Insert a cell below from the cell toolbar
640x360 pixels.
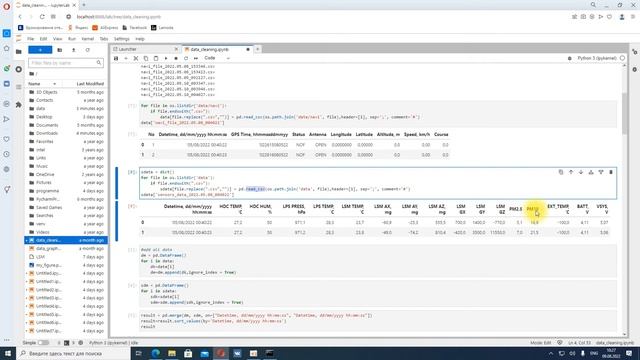(x=601, y=172)
